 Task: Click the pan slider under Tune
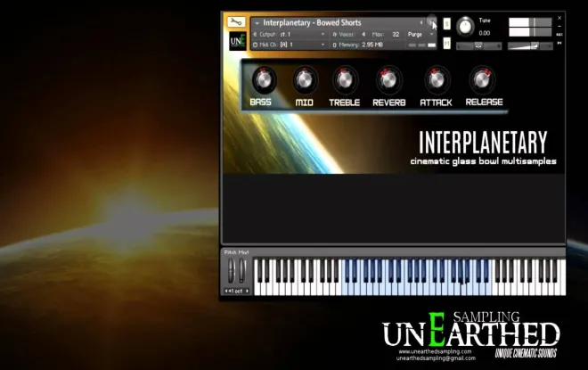[479, 45]
